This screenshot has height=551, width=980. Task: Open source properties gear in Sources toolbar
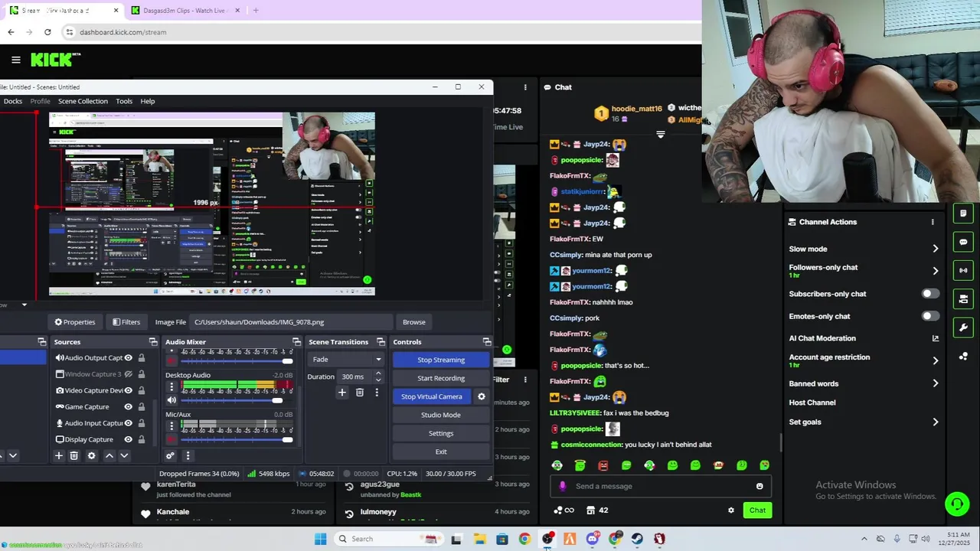91,455
